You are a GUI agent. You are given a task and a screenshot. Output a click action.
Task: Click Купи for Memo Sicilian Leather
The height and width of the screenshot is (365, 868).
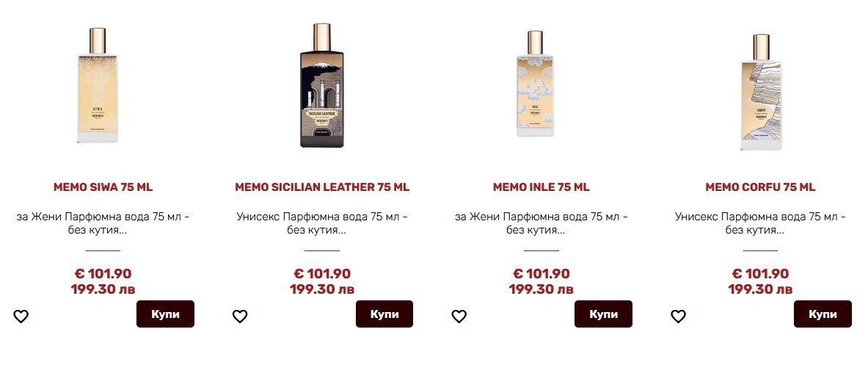point(384,314)
